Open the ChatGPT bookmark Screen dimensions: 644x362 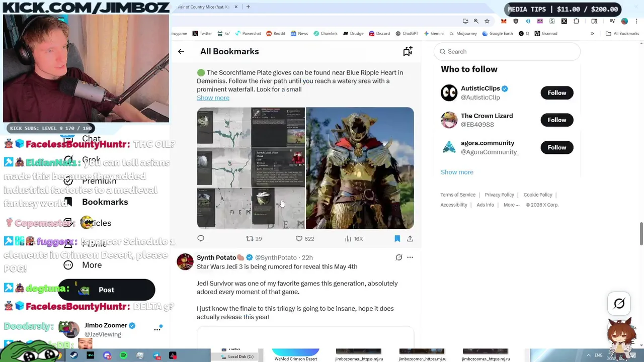[407, 34]
